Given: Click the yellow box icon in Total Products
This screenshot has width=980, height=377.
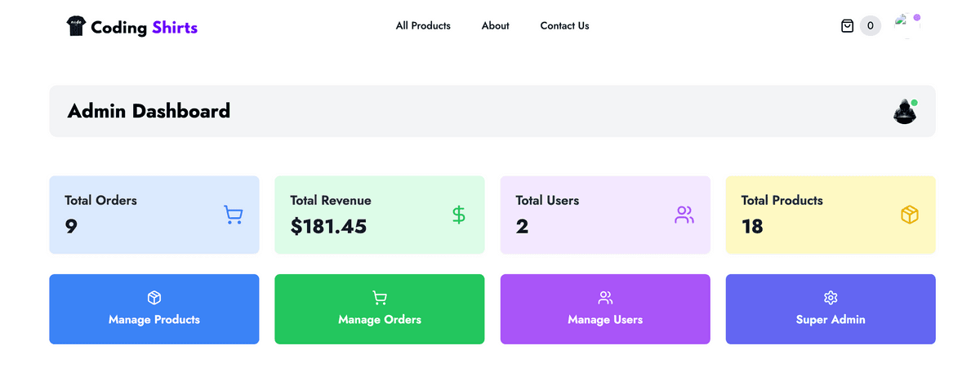Looking at the screenshot, I should [x=909, y=215].
